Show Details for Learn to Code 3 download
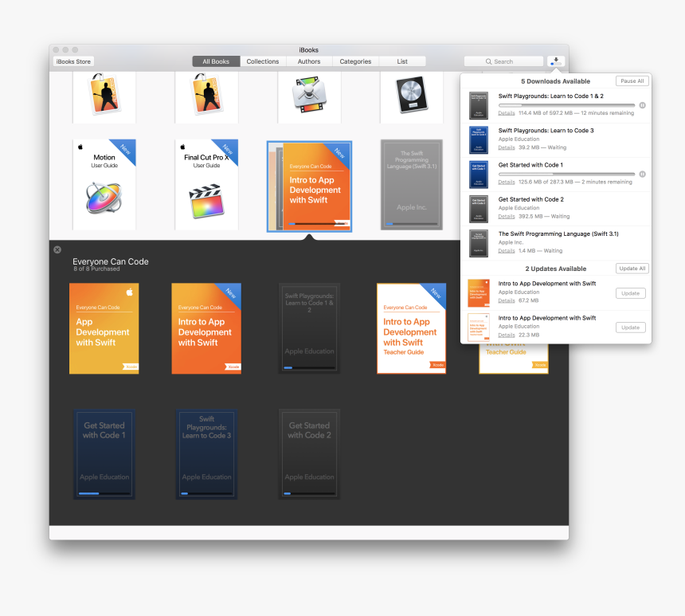This screenshot has width=685, height=616. 507,147
